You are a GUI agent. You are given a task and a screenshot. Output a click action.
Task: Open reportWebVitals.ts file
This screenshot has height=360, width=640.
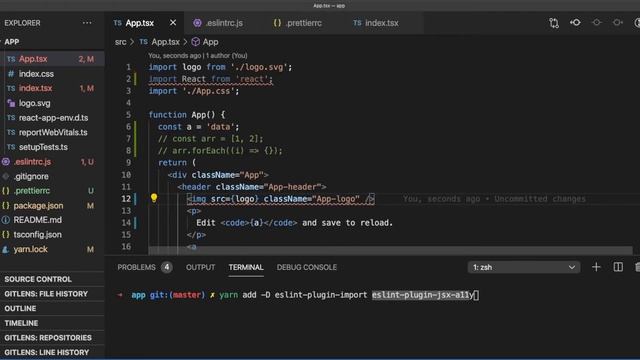pos(52,132)
